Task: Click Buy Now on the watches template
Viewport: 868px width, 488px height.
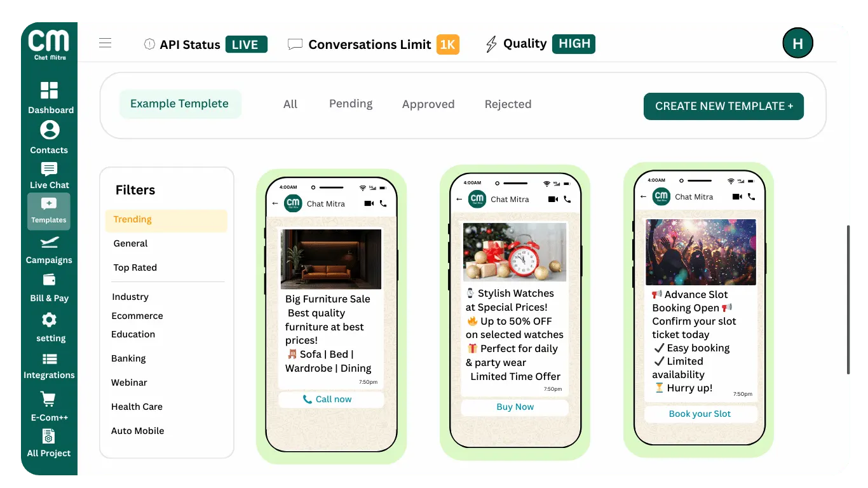Action: point(514,407)
